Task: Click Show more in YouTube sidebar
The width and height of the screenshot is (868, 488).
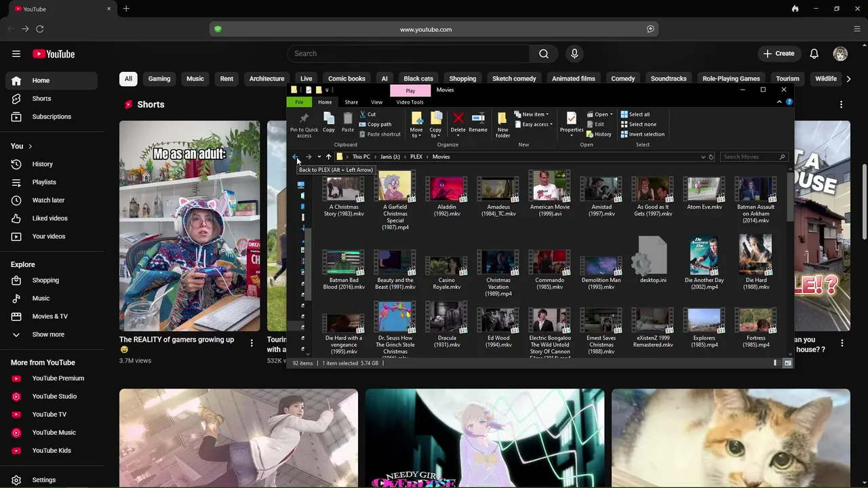Action: (48, 334)
